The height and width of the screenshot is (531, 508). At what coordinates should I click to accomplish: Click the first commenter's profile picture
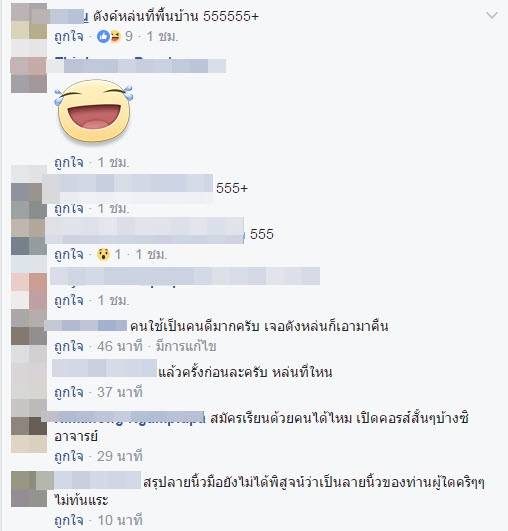coord(29,22)
